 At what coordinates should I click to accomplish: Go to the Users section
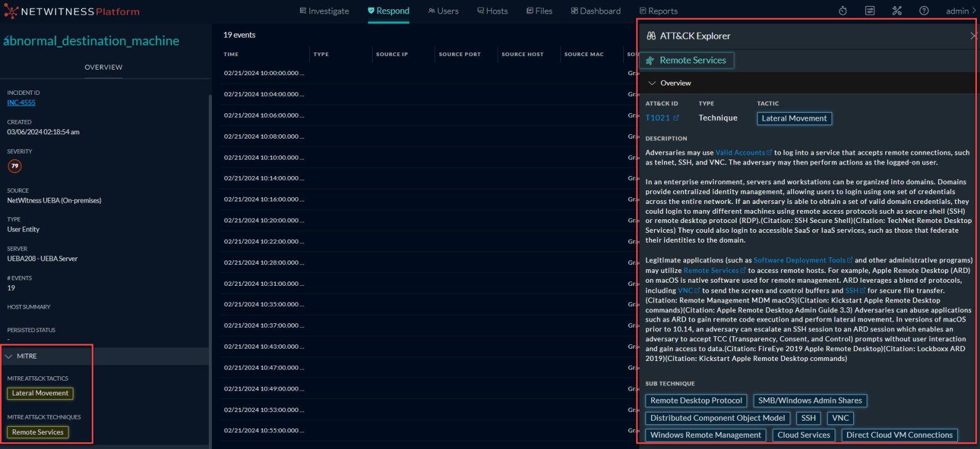click(x=443, y=11)
